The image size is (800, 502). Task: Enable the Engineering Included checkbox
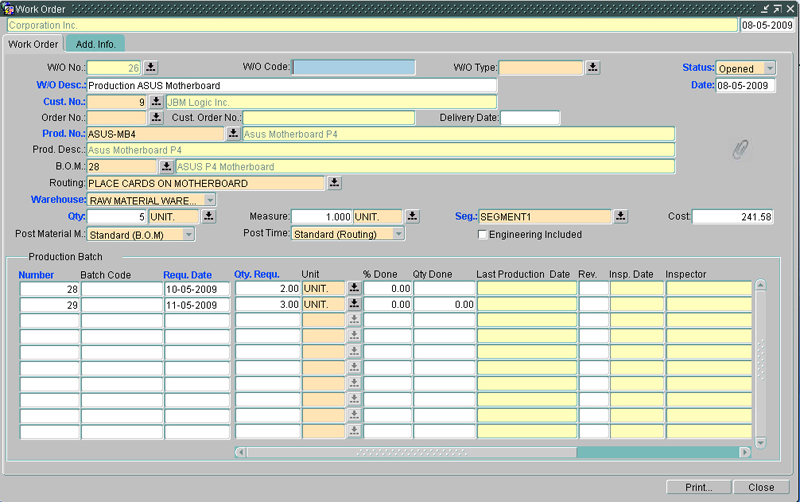click(483, 235)
